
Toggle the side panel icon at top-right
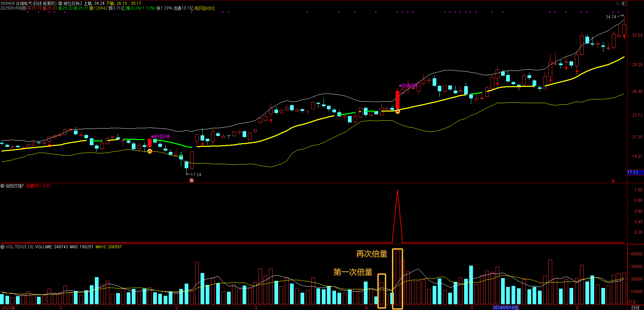[624, 3]
